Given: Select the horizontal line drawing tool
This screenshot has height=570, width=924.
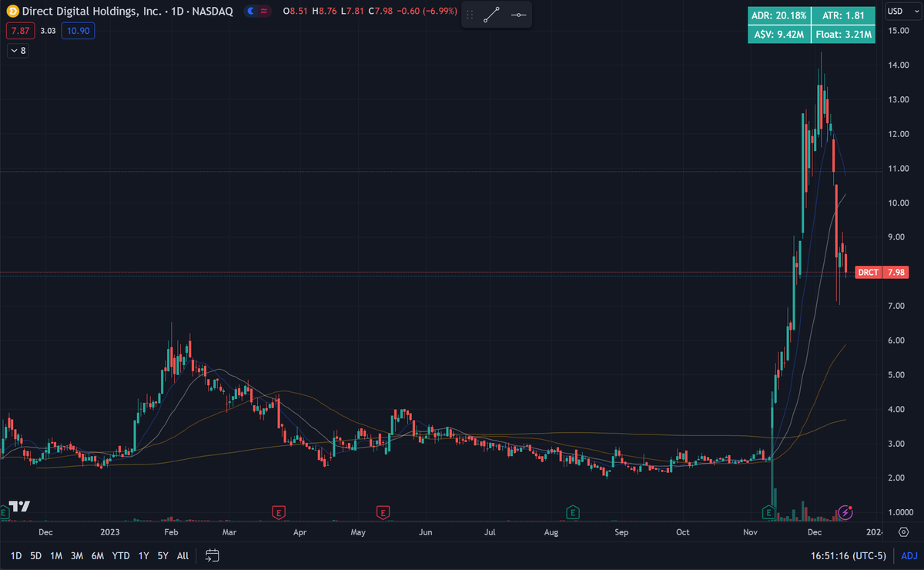Looking at the screenshot, I should [519, 15].
